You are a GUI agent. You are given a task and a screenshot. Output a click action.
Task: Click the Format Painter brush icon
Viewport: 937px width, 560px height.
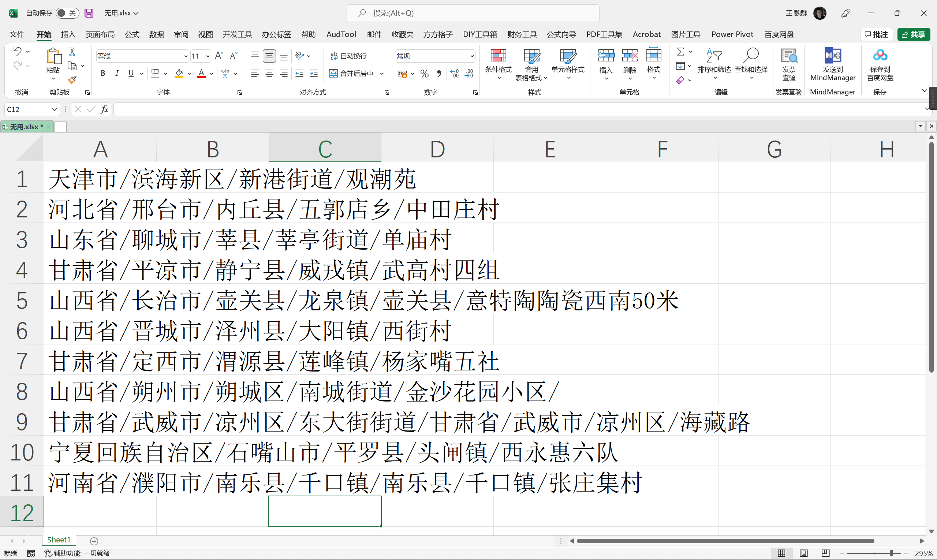(x=72, y=80)
